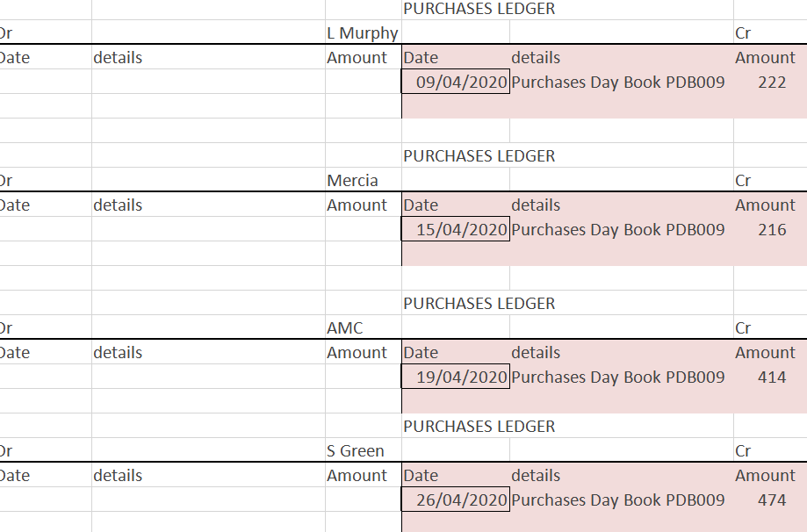Select Purchases Day Book entry beside 09/04/2020

(x=618, y=83)
